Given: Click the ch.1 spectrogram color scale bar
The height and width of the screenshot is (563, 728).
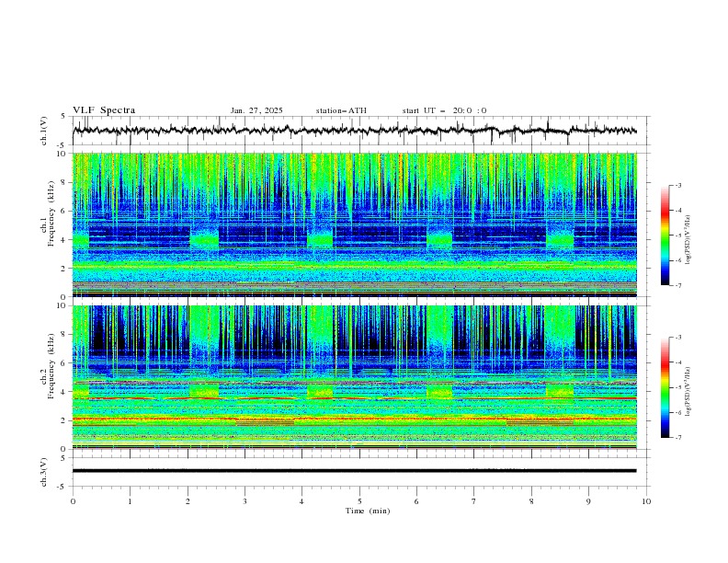Looking at the screenshot, I should pos(665,235).
